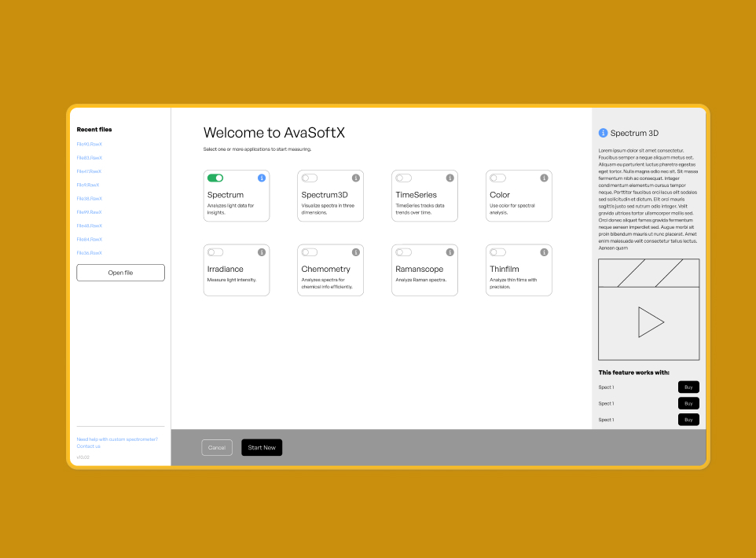Click the info icon on the Thinfilm card
Image resolution: width=756 pixels, height=558 pixels.
click(x=544, y=252)
